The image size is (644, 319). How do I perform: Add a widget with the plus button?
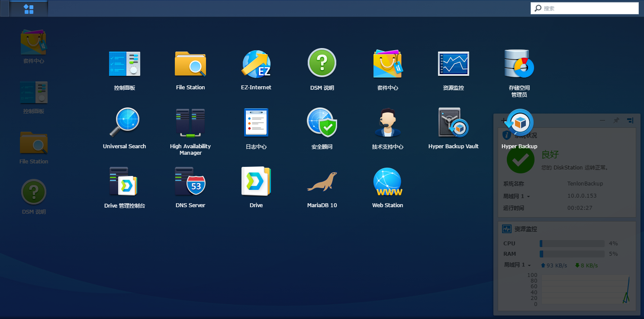pos(503,120)
